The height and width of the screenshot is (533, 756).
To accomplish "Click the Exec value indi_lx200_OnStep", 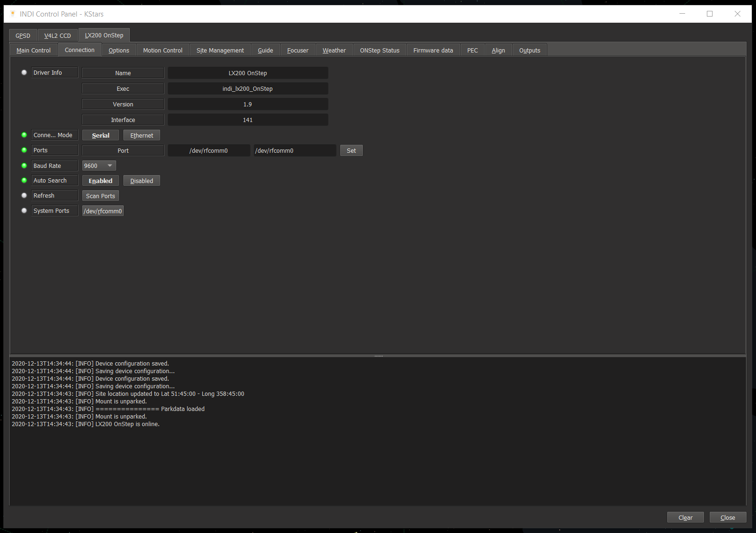I will click(x=248, y=88).
